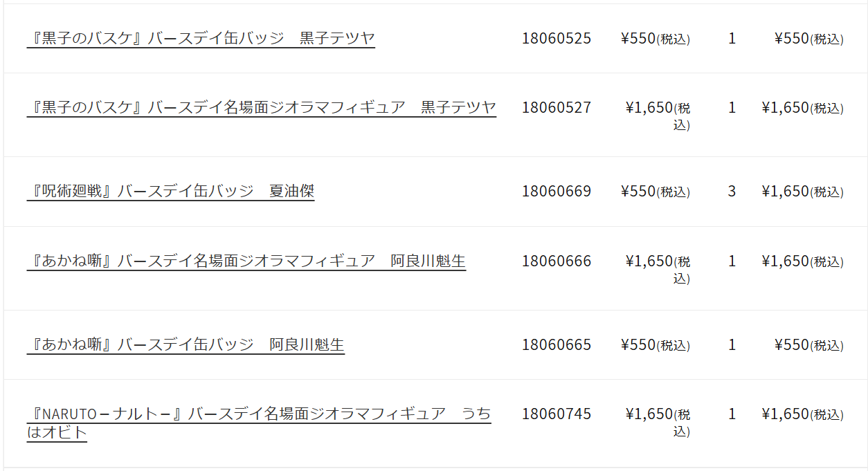
Task: Click the quantity 3 in 夏油傑 row
Action: (x=732, y=191)
